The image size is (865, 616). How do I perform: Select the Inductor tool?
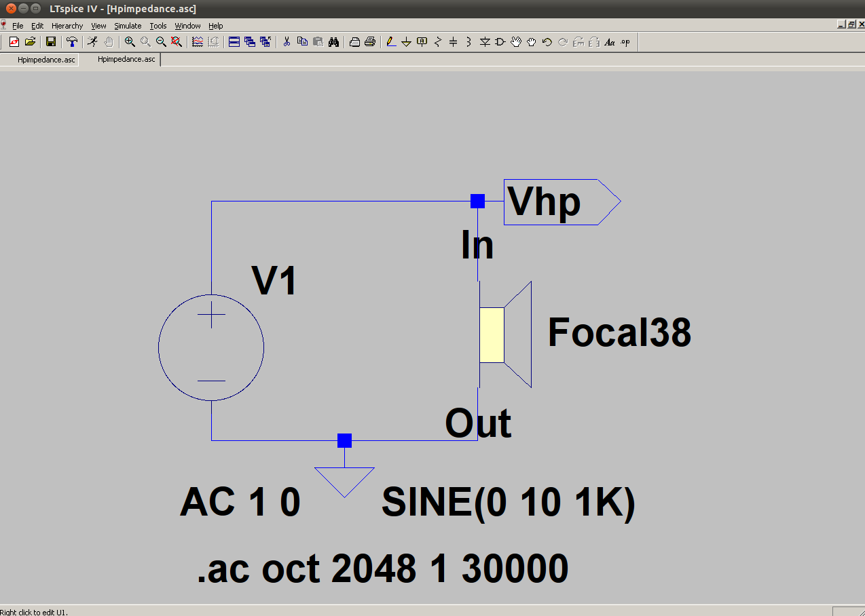coord(469,42)
